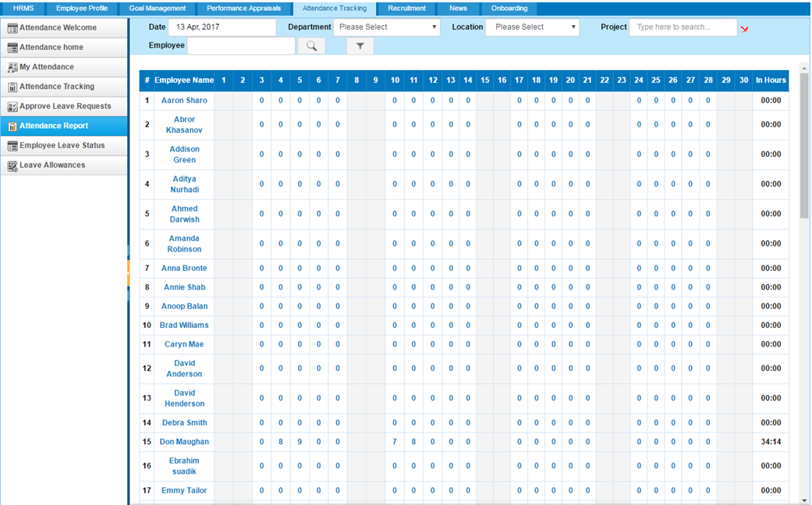Click the My Attendance sidebar icon
The height and width of the screenshot is (505, 812).
click(12, 67)
